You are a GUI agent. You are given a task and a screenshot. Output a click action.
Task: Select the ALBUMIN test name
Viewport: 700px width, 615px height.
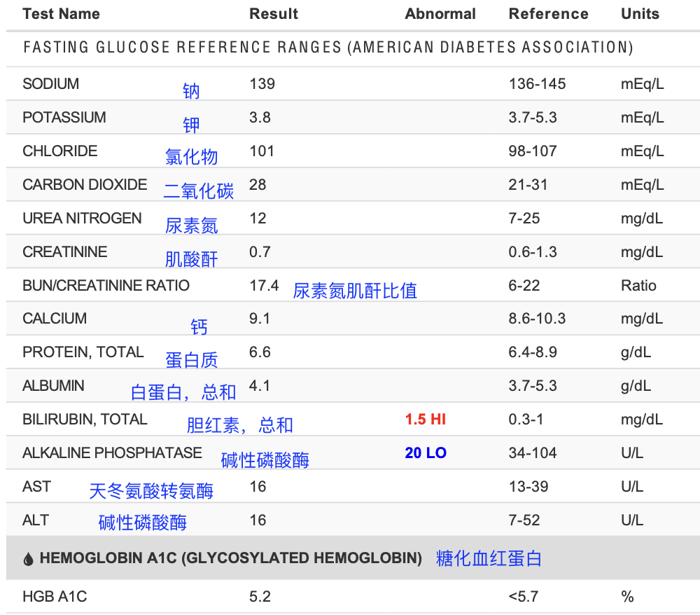54,386
